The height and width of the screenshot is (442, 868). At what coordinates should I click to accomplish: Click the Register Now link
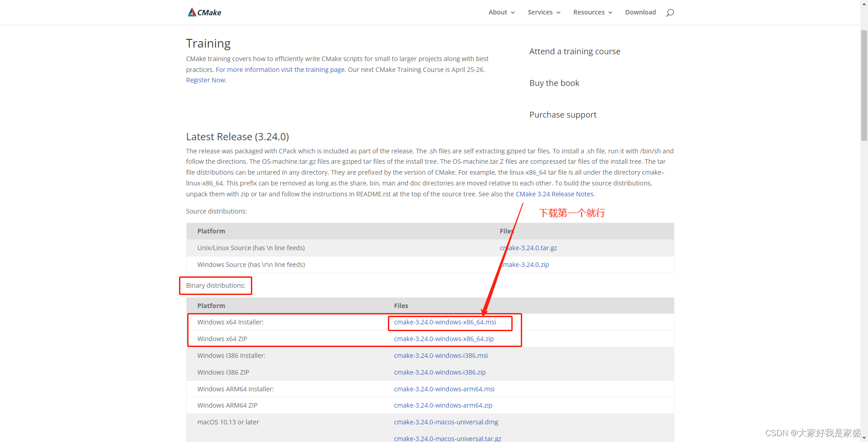click(x=206, y=80)
